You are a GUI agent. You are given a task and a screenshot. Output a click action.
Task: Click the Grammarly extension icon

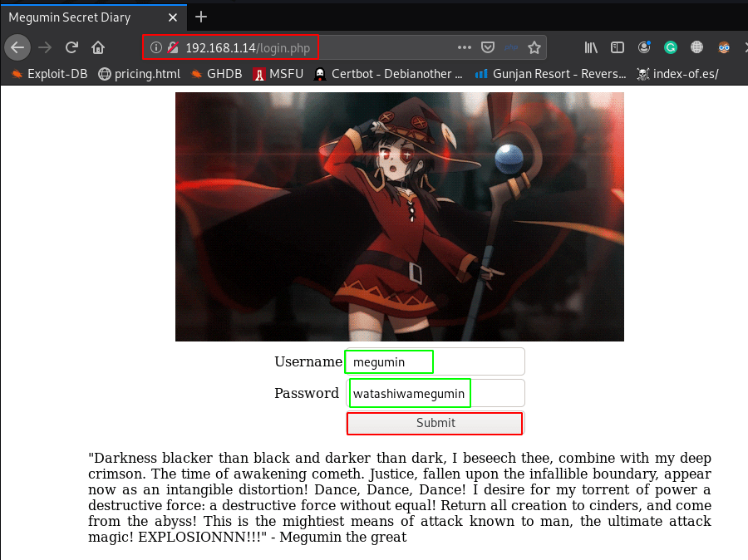tap(671, 47)
